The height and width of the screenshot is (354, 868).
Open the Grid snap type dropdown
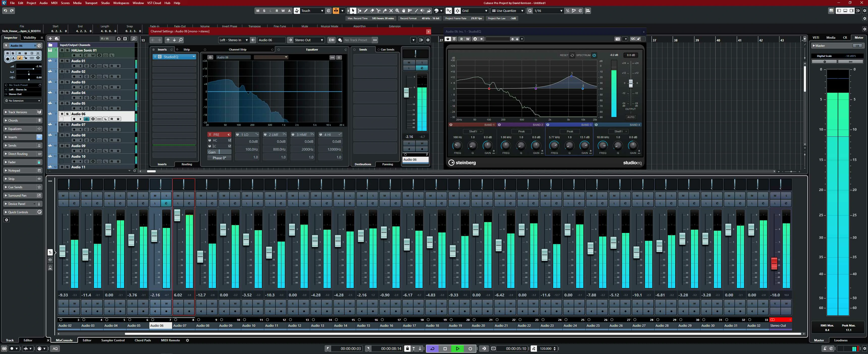(x=474, y=11)
